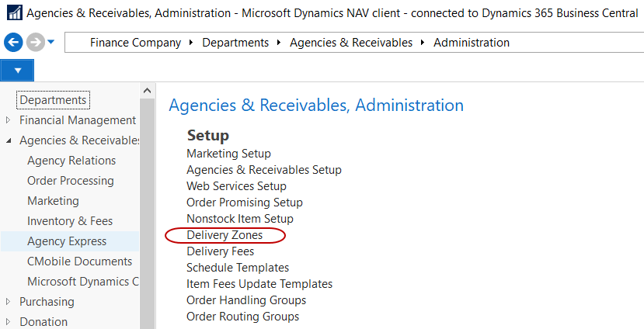Click the Dynamics NAV application icon
The image size is (644, 329).
[13, 13]
